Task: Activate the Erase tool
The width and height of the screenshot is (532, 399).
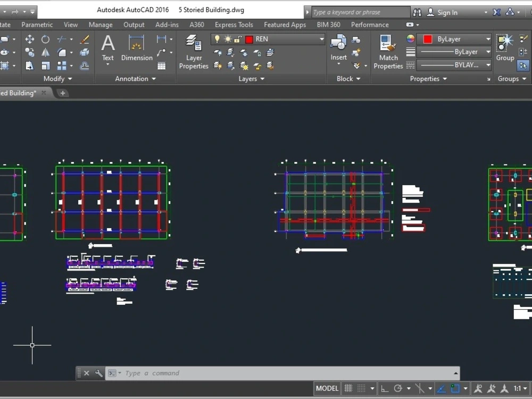Action: pyautogui.click(x=84, y=38)
